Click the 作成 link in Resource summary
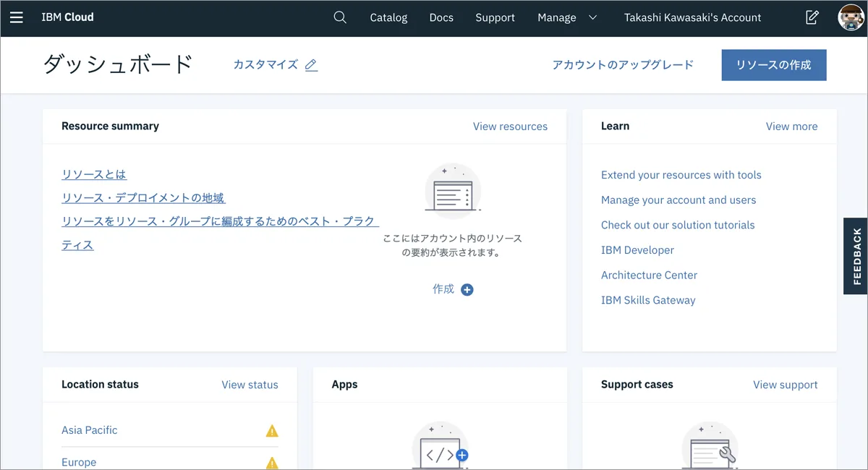 [x=443, y=289]
